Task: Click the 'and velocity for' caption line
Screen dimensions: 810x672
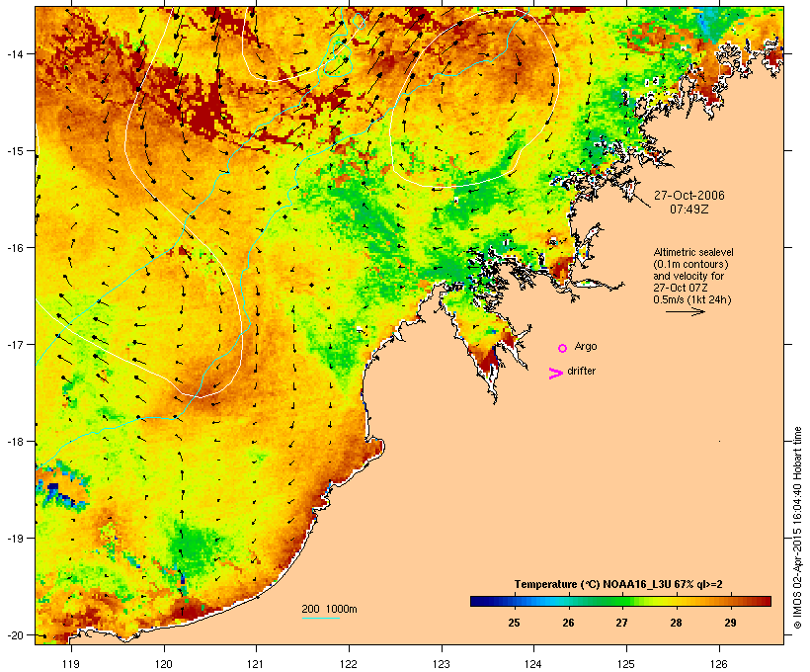Action: pos(688,276)
